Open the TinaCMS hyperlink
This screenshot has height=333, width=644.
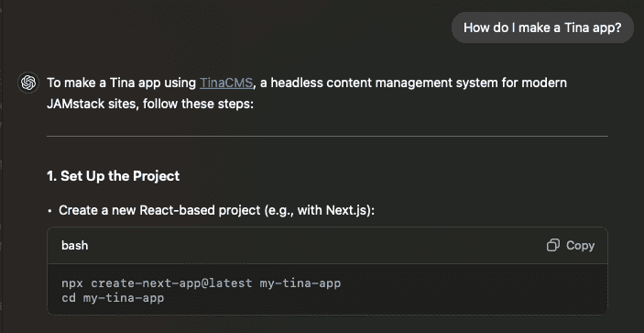(x=226, y=83)
